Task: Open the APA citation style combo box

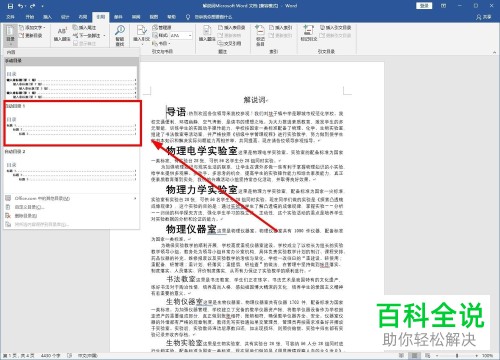Action: 181,35
